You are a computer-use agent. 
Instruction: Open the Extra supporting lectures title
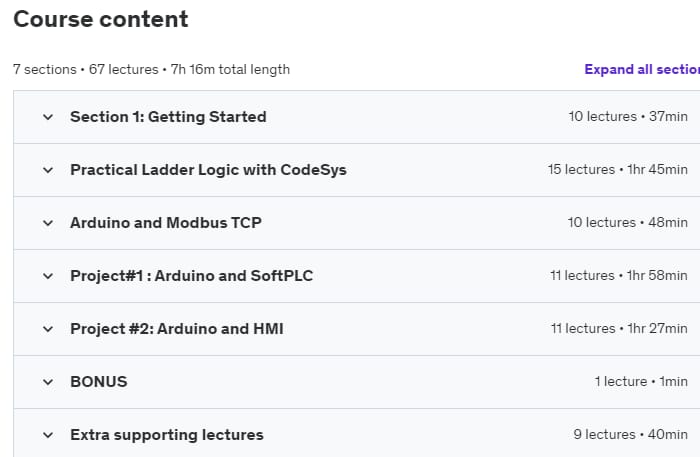(167, 435)
